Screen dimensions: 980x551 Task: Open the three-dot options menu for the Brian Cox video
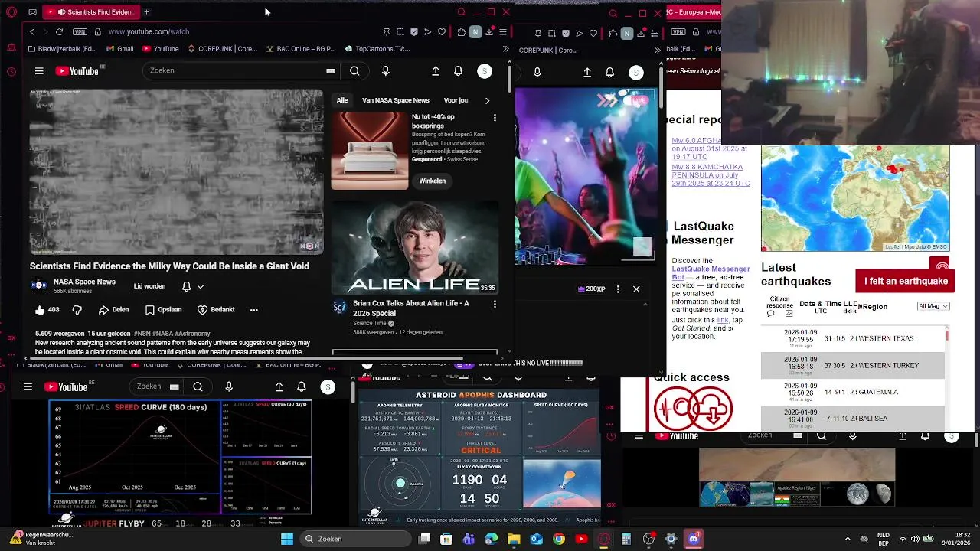[x=495, y=304]
